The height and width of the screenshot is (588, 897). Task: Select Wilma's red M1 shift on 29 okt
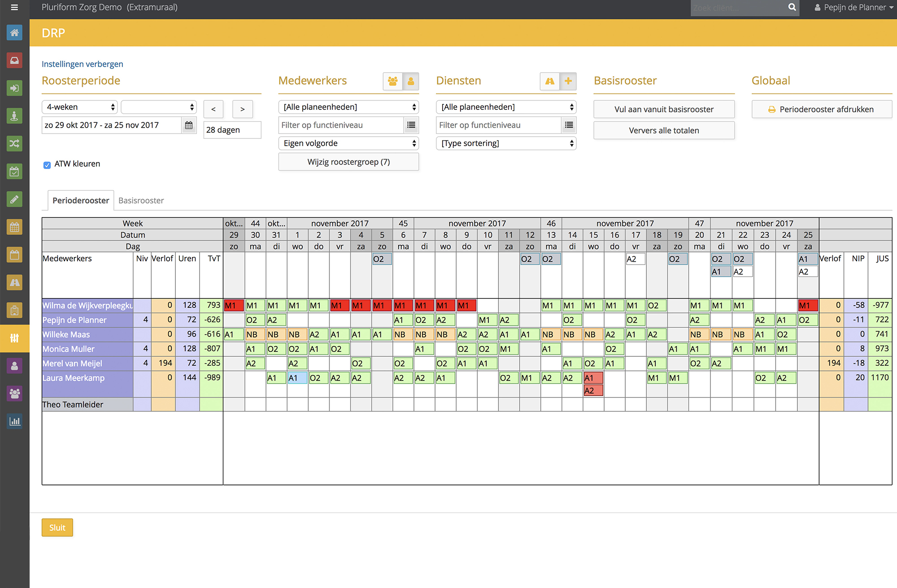click(x=234, y=306)
